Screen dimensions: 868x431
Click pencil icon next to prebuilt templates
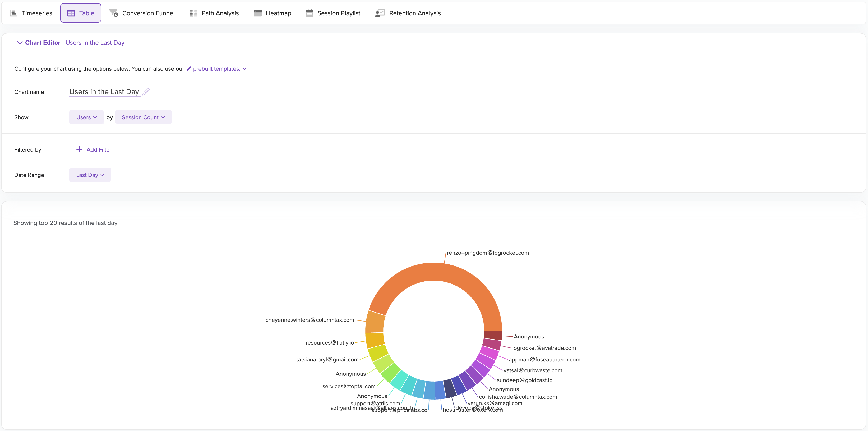click(189, 69)
